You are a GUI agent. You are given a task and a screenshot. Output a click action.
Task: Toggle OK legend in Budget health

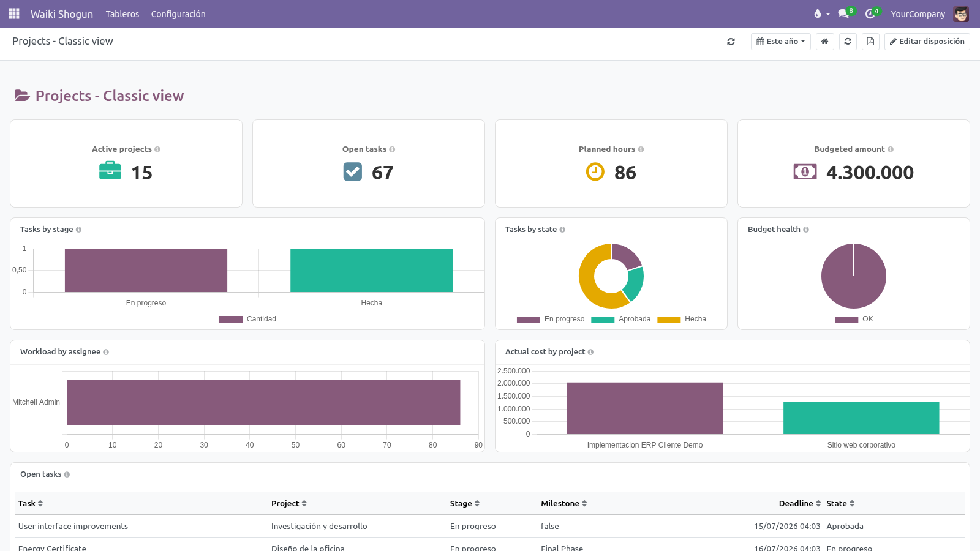pos(854,319)
